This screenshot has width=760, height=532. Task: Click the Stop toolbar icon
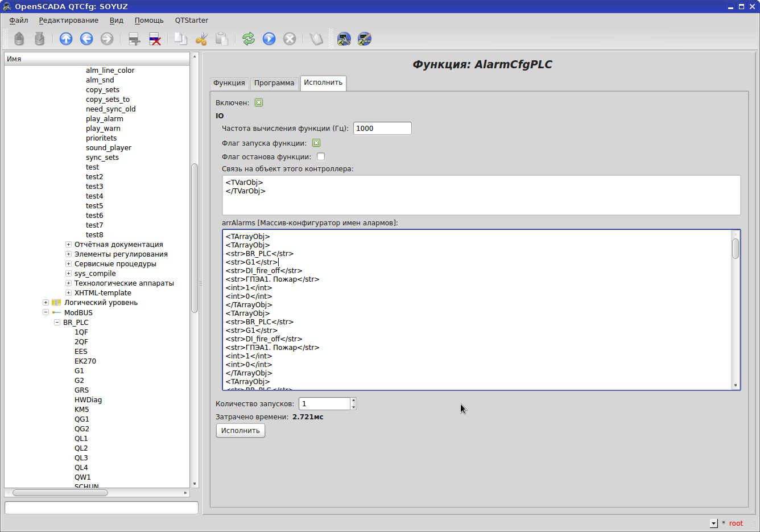290,39
